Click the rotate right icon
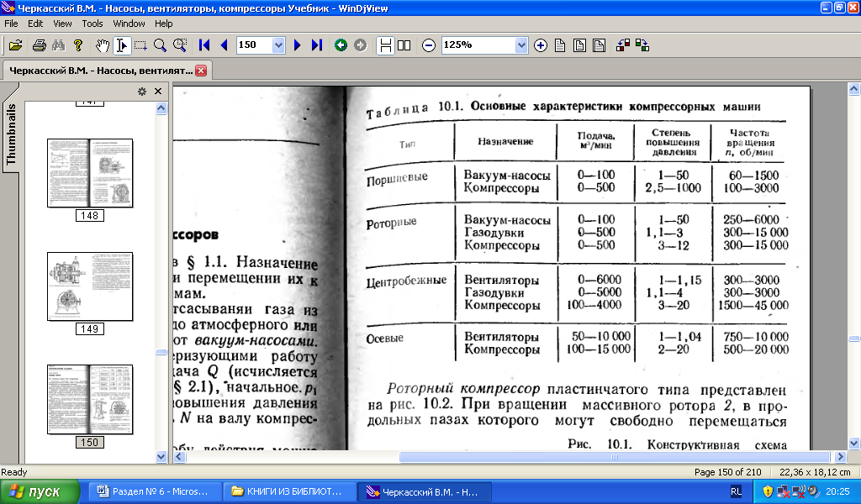This screenshot has height=504, width=861. tap(642, 45)
